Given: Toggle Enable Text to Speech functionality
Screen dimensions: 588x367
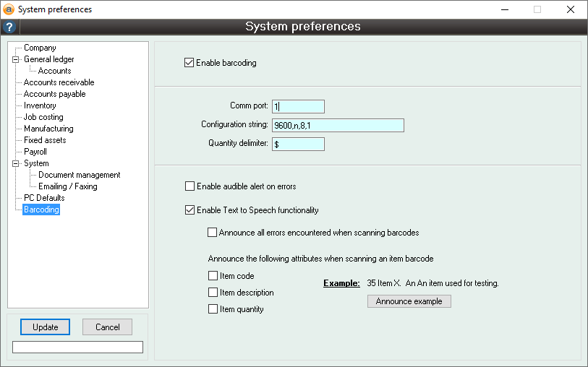Looking at the screenshot, I should click(x=189, y=210).
